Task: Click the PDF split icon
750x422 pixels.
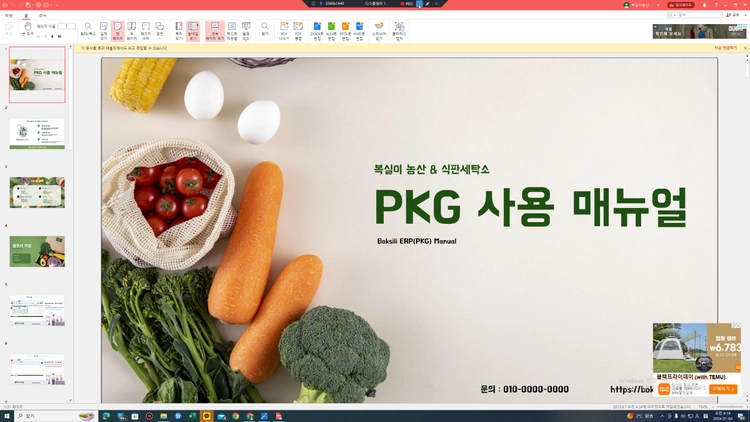Action: click(284, 31)
